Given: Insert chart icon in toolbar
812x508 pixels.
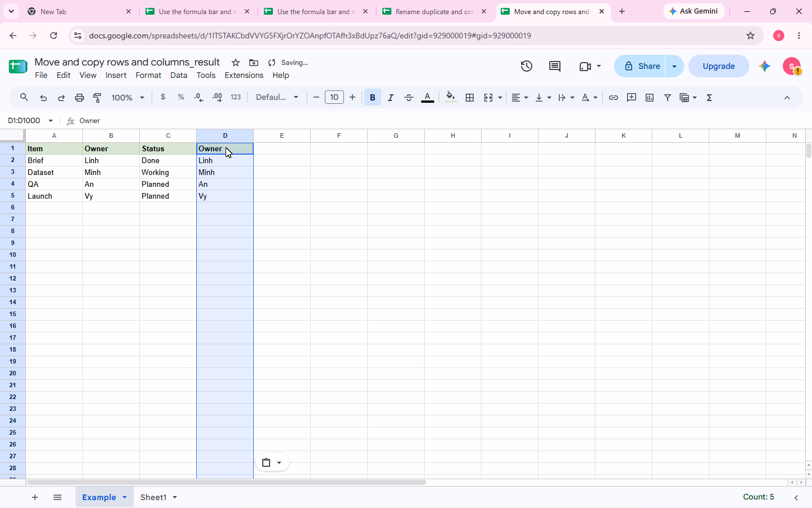Looking at the screenshot, I should (650, 98).
